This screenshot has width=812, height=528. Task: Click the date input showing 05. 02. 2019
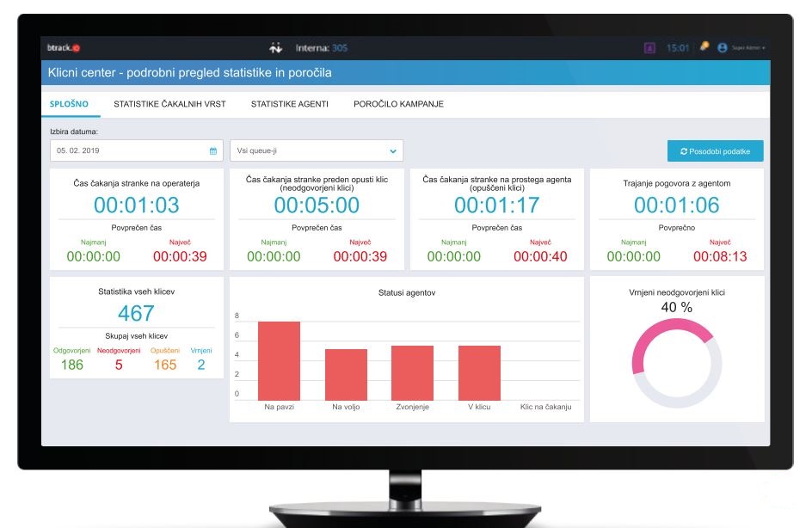pos(129,151)
